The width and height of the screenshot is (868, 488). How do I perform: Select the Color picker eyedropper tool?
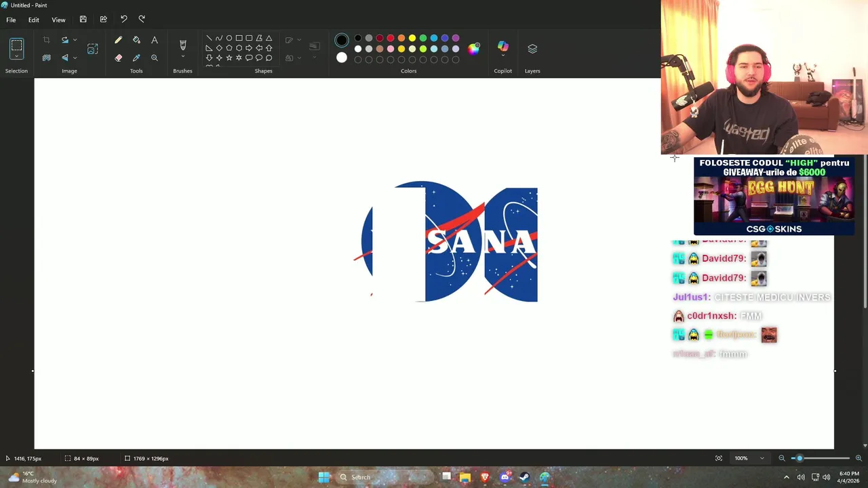coord(136,58)
